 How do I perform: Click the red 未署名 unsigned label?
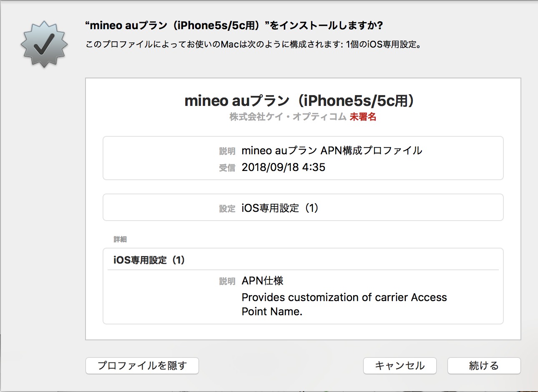363,117
